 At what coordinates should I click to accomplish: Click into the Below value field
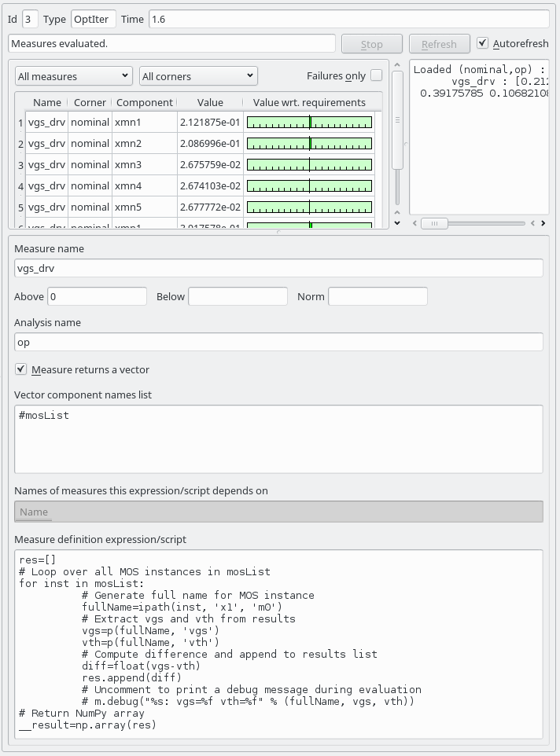click(238, 296)
